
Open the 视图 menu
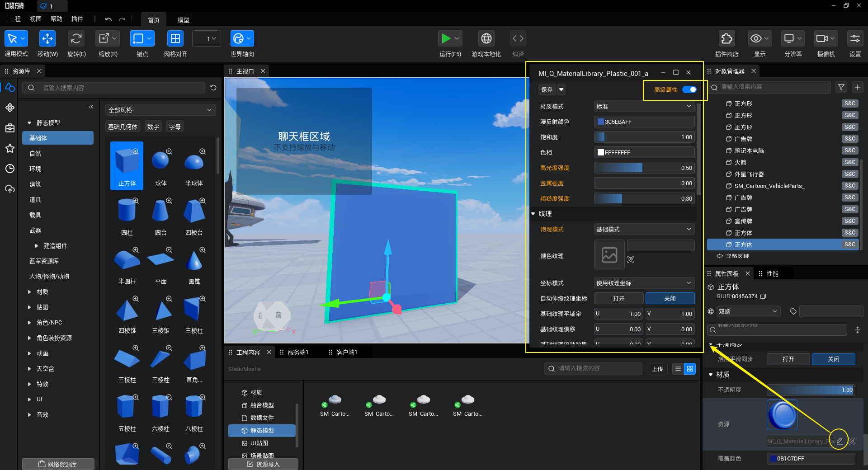coord(36,19)
